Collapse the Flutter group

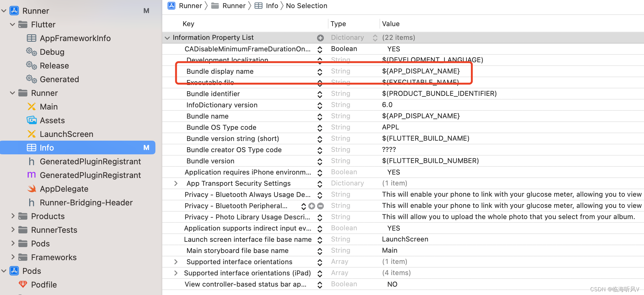click(13, 25)
